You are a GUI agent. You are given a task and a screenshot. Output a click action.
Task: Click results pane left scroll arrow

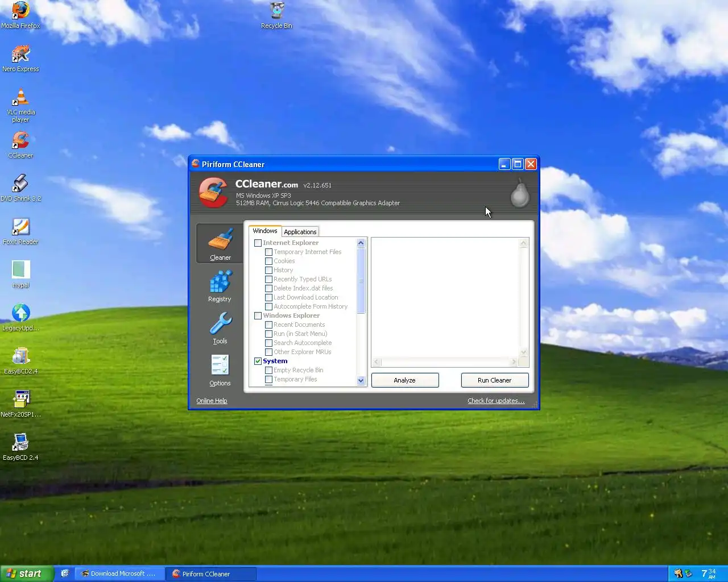tap(376, 362)
